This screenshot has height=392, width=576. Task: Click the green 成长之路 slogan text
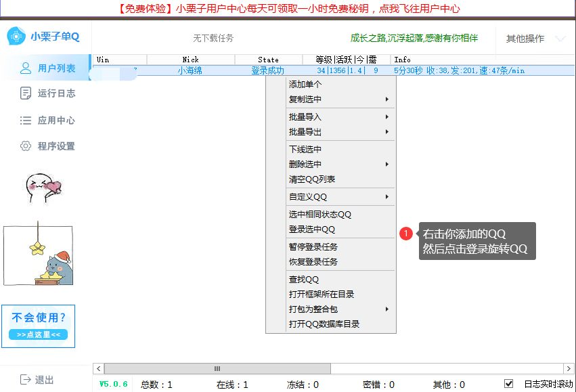coord(414,38)
